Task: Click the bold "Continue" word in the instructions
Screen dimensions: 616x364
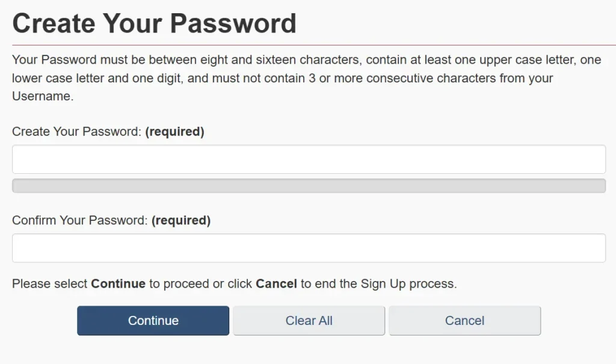Action: click(118, 284)
